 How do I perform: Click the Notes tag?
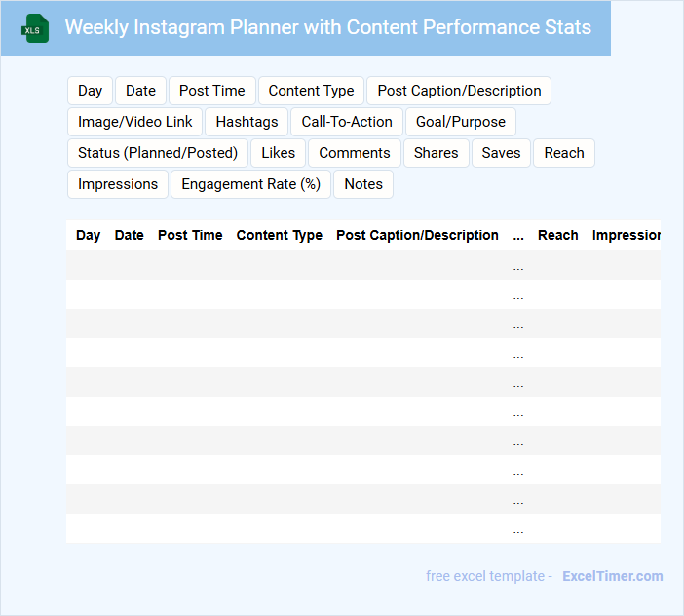click(x=363, y=184)
